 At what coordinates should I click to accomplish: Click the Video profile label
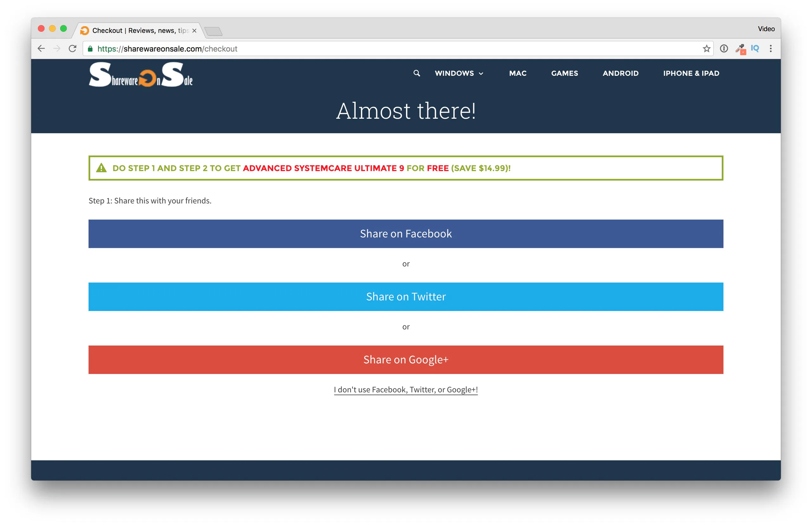[766, 29]
